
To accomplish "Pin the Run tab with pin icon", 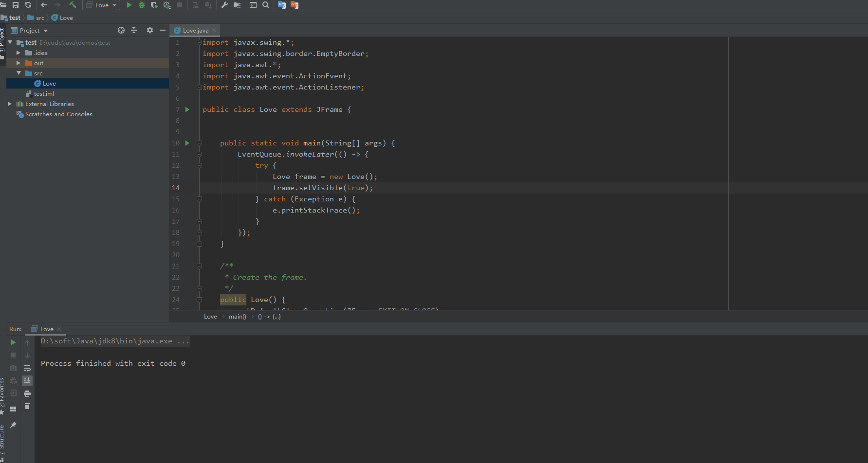I will tap(13, 425).
